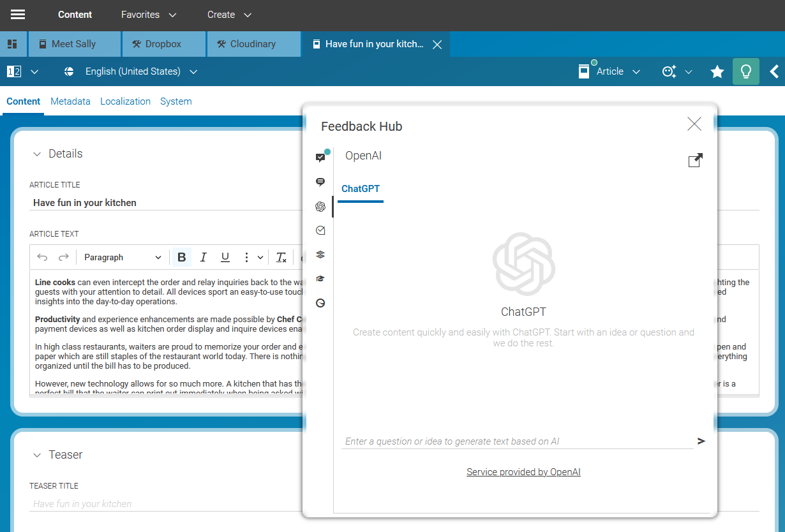Switch to the Metadata tab
Image resolution: width=785 pixels, height=532 pixels.
tap(70, 101)
